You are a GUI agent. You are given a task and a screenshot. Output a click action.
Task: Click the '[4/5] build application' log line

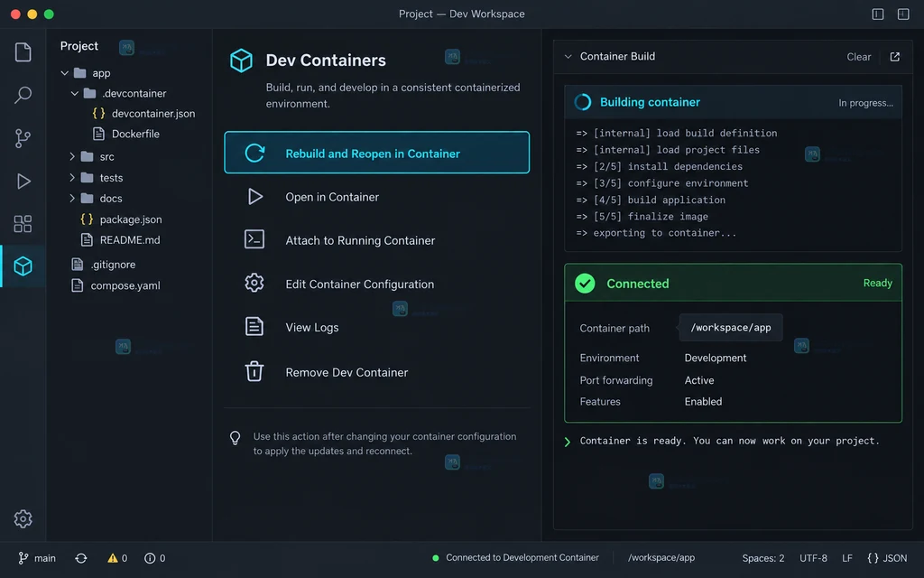pyautogui.click(x=651, y=200)
